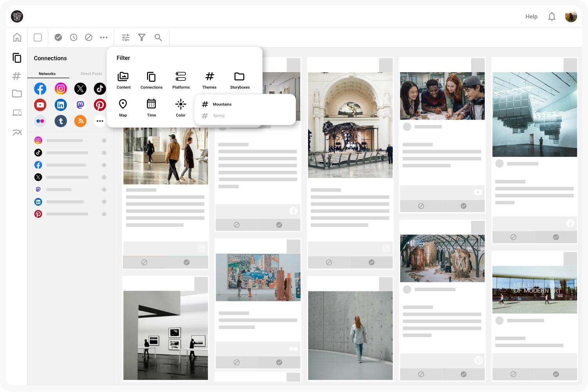
Task: Open the Time filter option
Action: tap(151, 107)
